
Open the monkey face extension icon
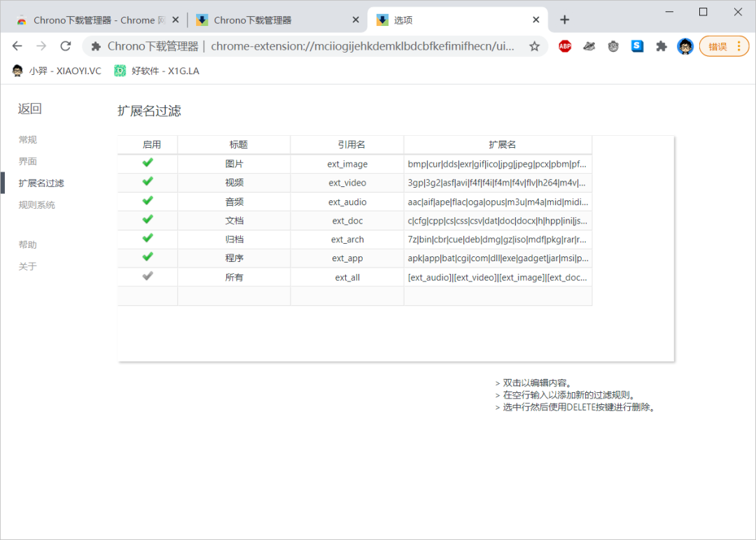coord(612,46)
